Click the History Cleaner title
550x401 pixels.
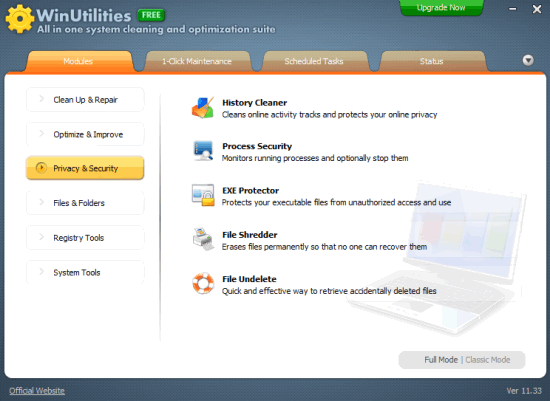point(255,102)
